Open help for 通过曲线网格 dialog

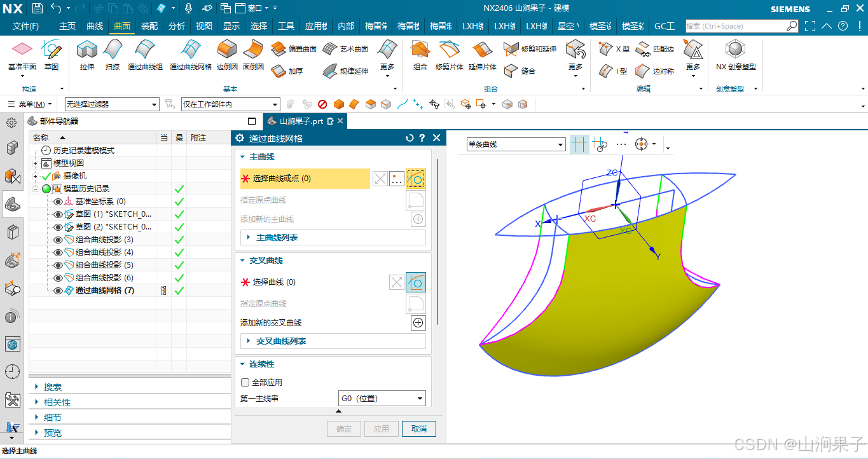tap(422, 138)
